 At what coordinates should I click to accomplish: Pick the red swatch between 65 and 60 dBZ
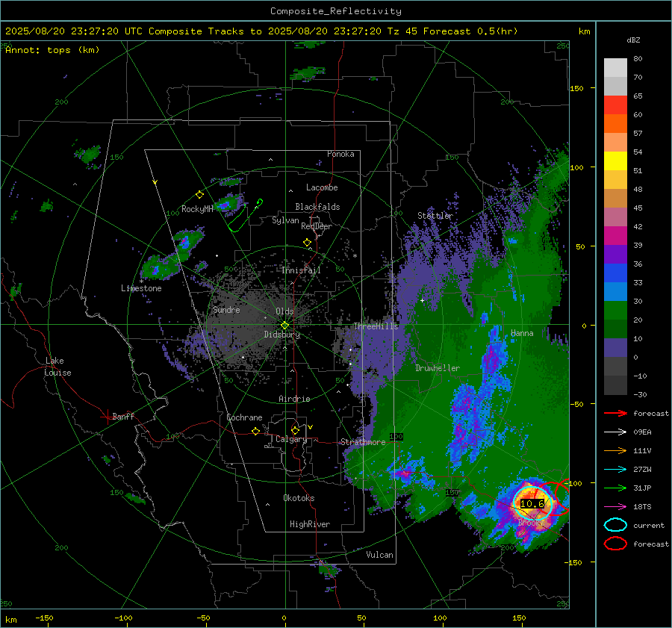pos(615,105)
